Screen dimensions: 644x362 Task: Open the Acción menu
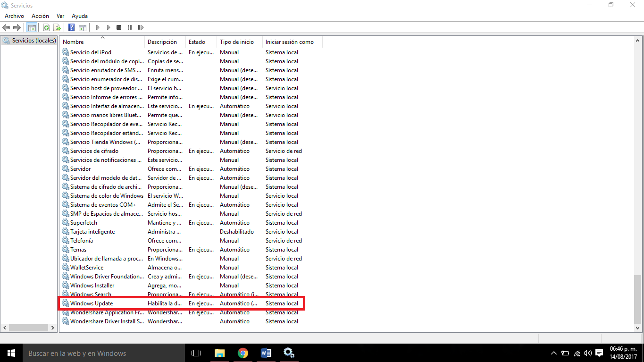click(x=40, y=16)
